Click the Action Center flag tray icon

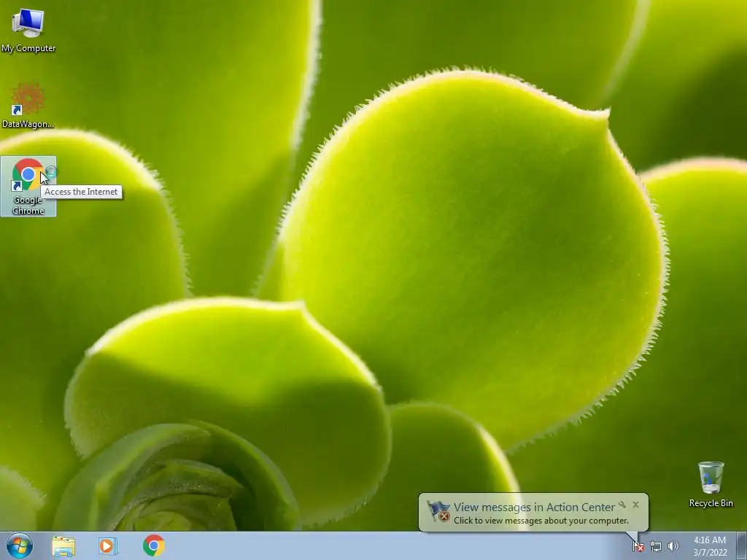point(638,546)
